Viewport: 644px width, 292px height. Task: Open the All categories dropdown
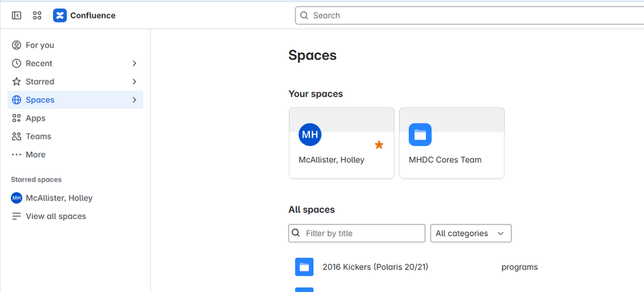coord(470,233)
